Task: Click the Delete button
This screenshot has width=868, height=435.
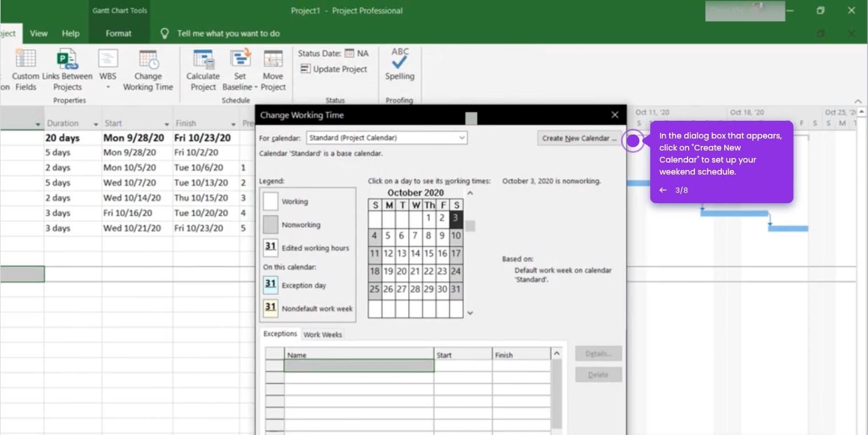Action: (598, 375)
